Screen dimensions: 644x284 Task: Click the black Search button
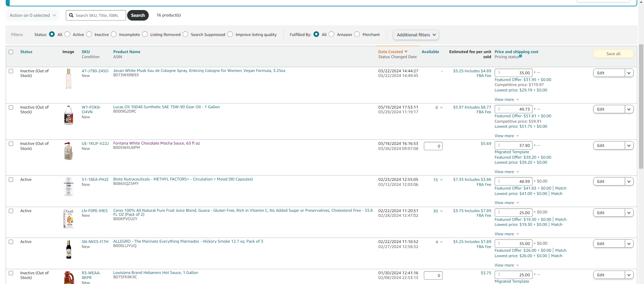[138, 15]
